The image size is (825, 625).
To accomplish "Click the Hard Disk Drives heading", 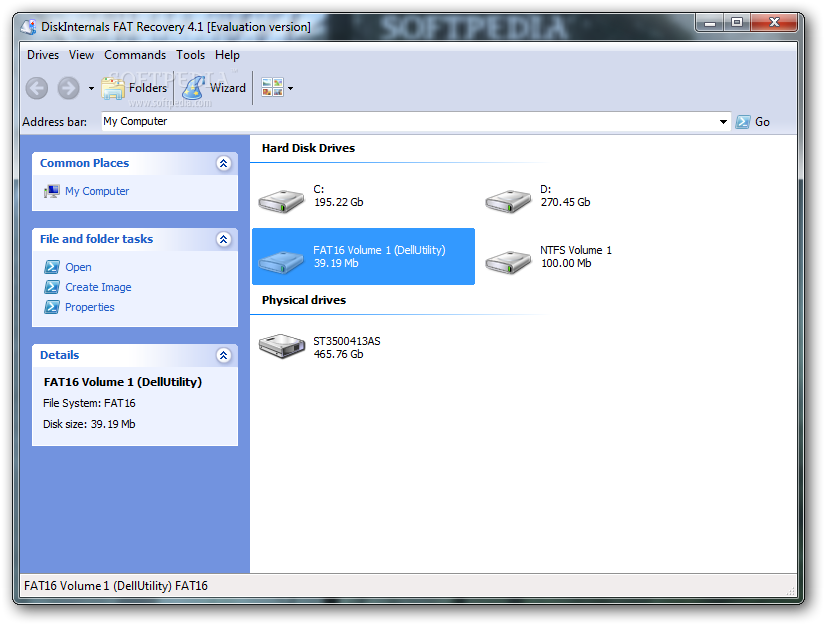I will (308, 148).
